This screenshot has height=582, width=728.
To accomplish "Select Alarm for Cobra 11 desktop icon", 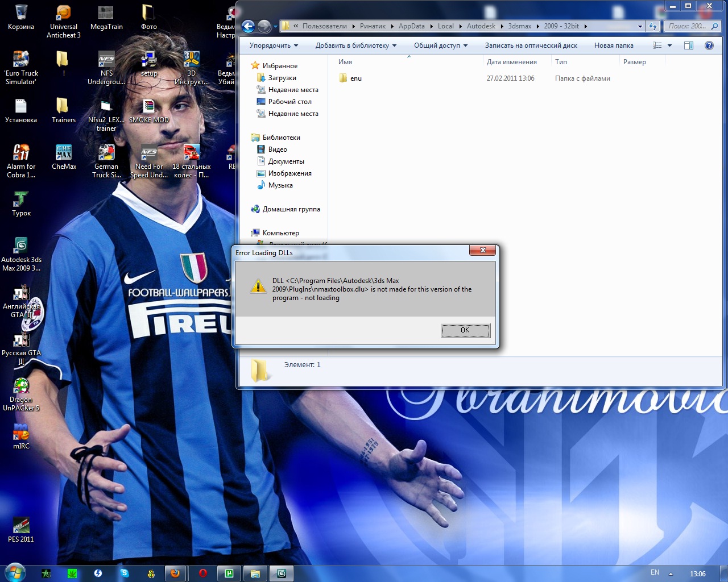I will (21, 161).
